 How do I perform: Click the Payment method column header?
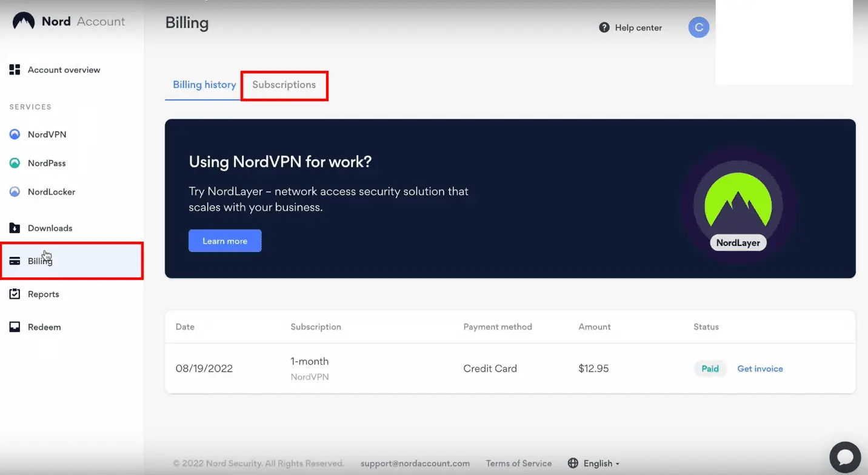(x=498, y=327)
